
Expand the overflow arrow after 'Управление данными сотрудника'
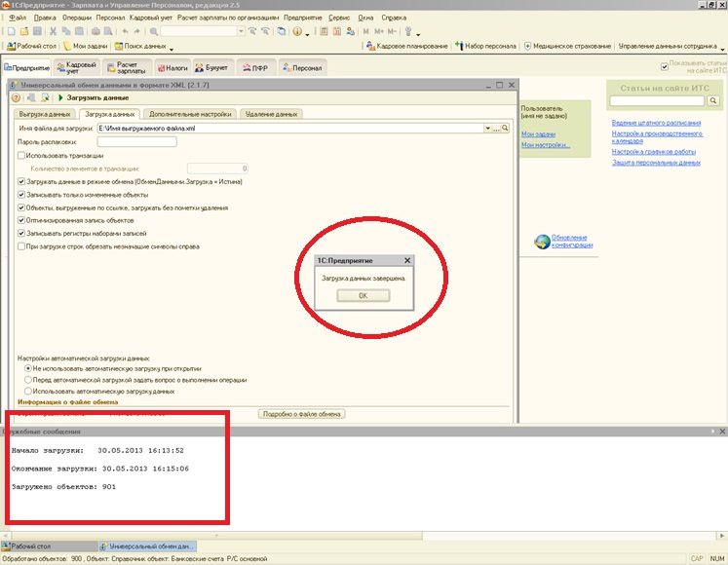[x=722, y=49]
